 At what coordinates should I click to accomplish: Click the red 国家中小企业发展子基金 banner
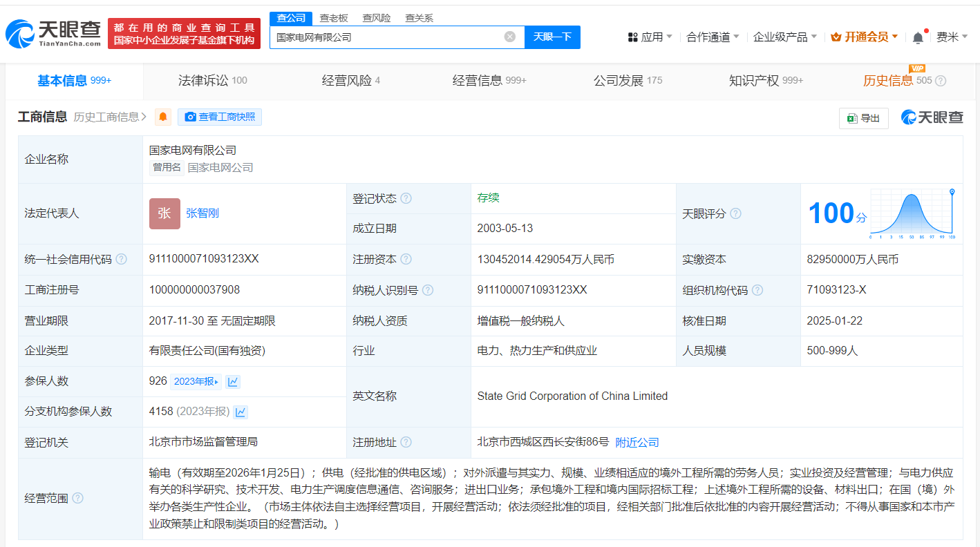coord(184,33)
